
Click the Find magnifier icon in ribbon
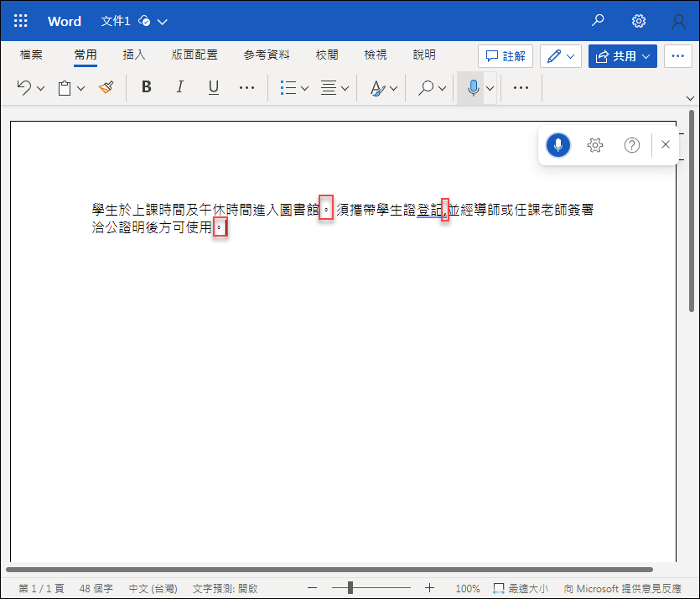click(426, 87)
